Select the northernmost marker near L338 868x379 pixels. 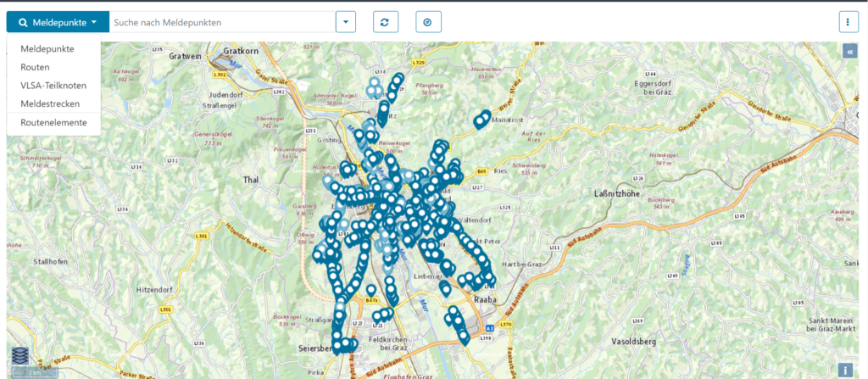click(398, 79)
